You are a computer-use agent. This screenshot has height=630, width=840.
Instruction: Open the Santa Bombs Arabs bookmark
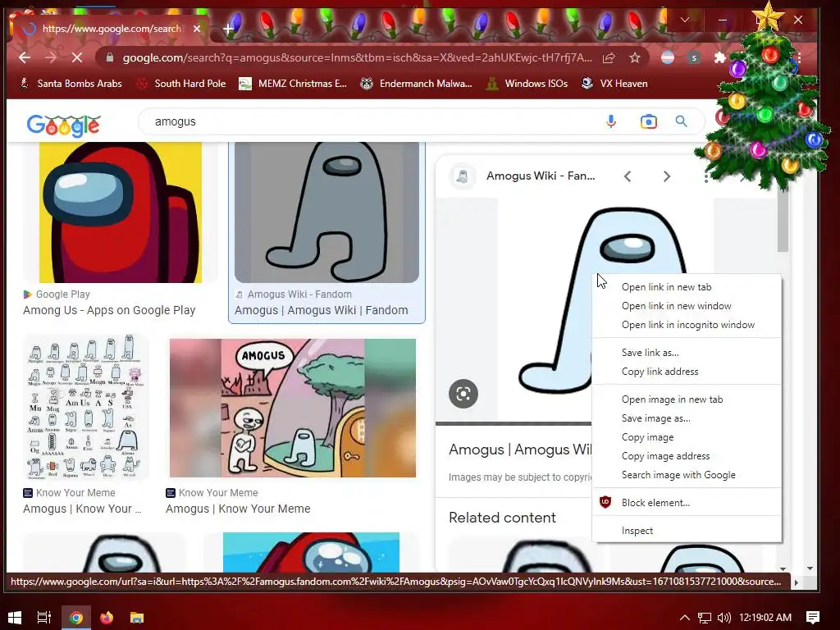pos(71,84)
